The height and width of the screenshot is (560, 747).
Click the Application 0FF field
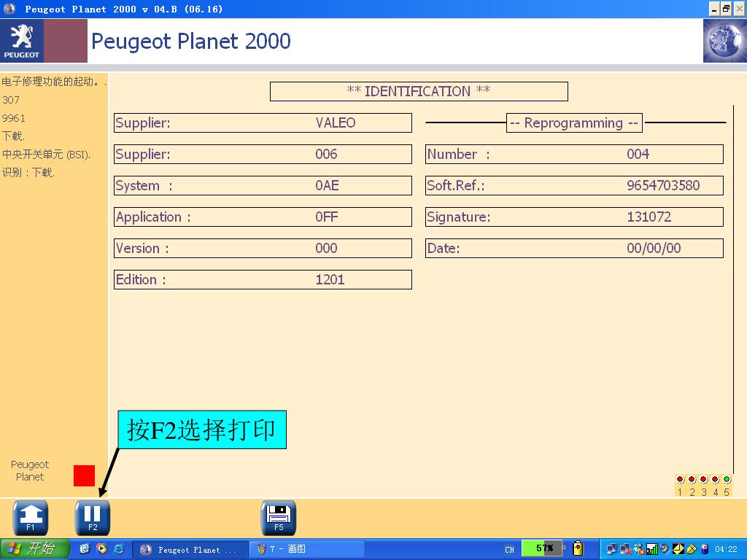pos(263,217)
